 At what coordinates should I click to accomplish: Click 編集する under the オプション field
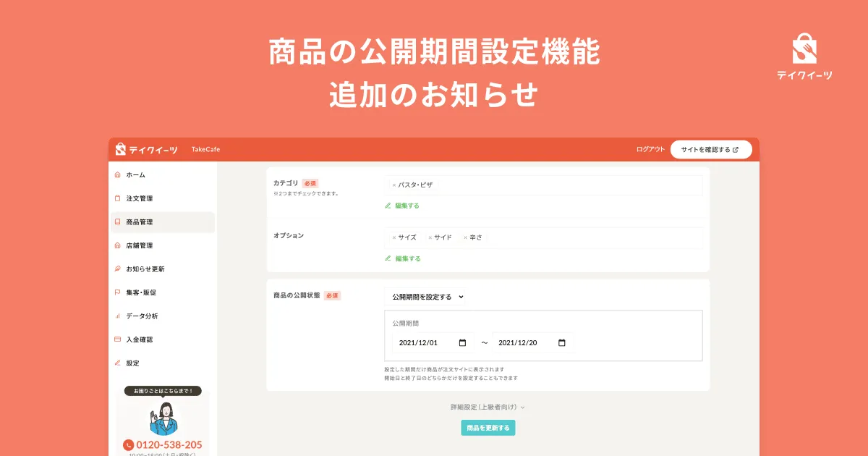(407, 258)
